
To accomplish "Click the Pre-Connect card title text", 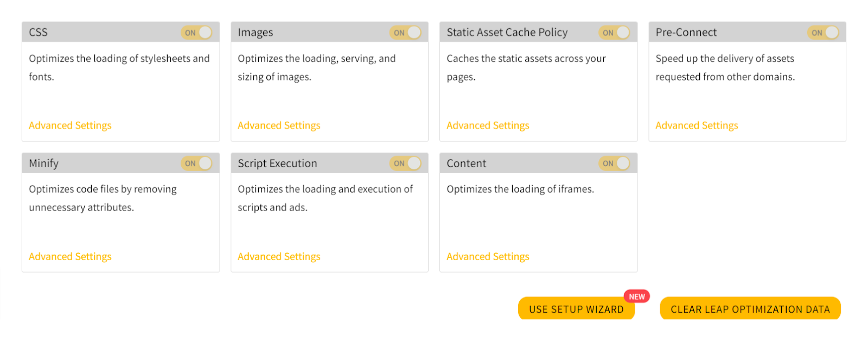I will pyautogui.click(x=686, y=33).
